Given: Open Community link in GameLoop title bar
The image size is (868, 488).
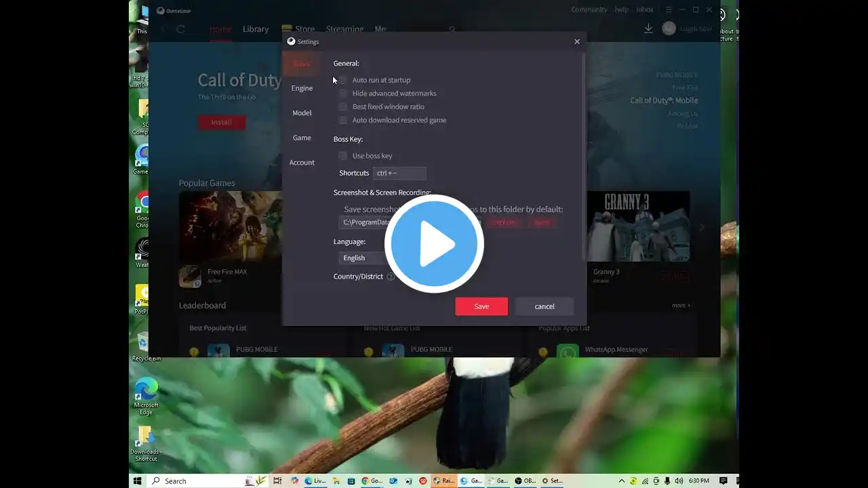Looking at the screenshot, I should [x=589, y=10].
